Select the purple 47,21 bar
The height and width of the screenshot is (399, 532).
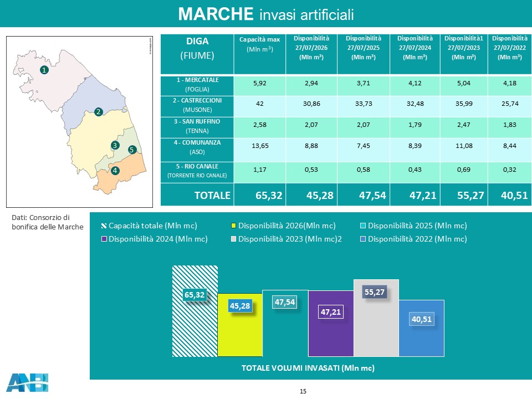pos(331,324)
